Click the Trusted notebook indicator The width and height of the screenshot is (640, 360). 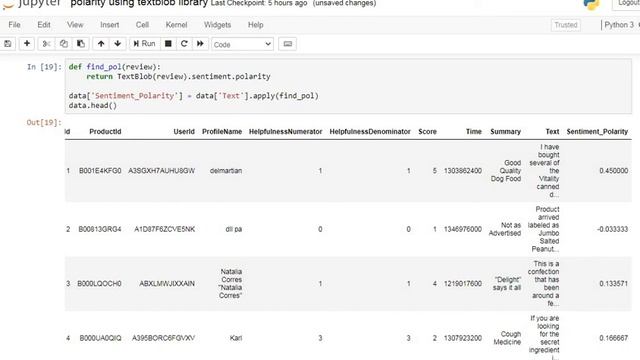[566, 25]
